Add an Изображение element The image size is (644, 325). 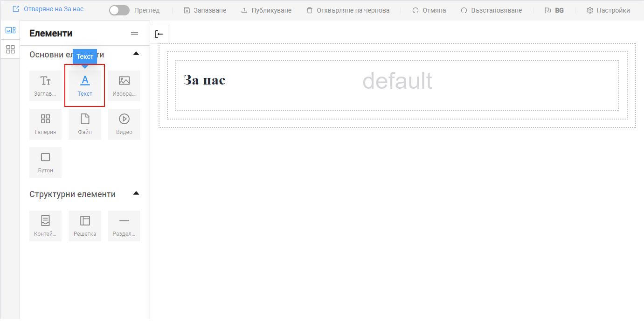[x=124, y=85]
